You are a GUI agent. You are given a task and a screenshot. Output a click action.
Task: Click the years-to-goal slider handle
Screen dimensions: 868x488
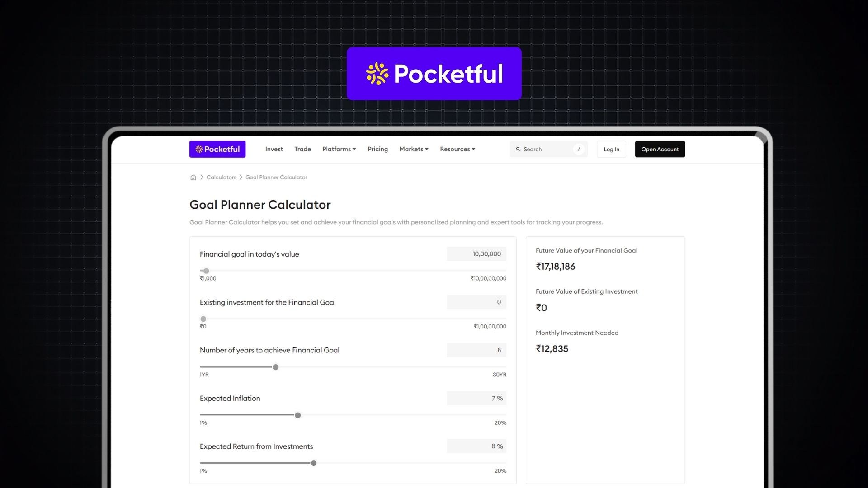click(275, 367)
